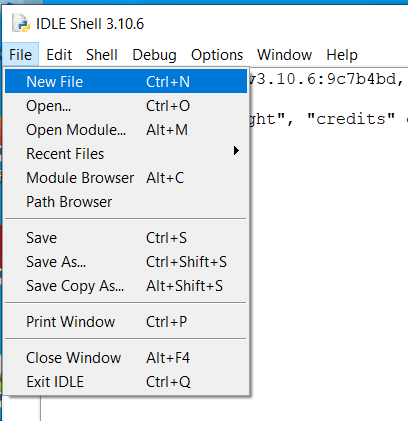The image size is (408, 421).
Task: Open the Window menu
Action: [284, 55]
